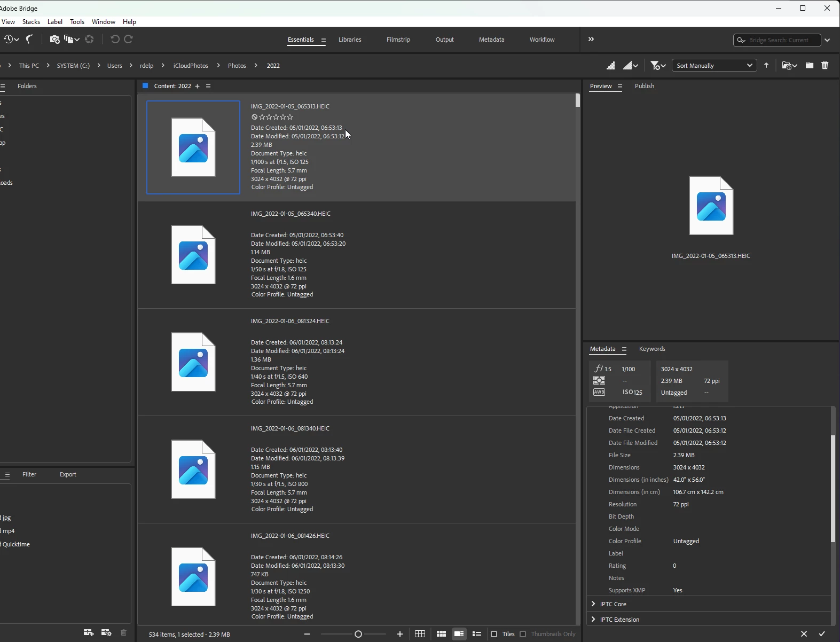Open the search options dropdown arrow
Viewport: 840px width, 642px height.
[x=827, y=40]
